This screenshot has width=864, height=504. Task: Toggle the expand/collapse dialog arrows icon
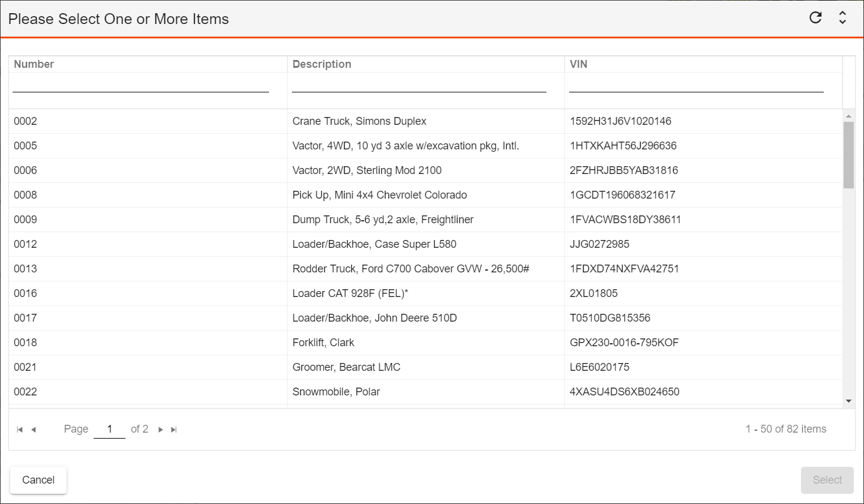(842, 18)
